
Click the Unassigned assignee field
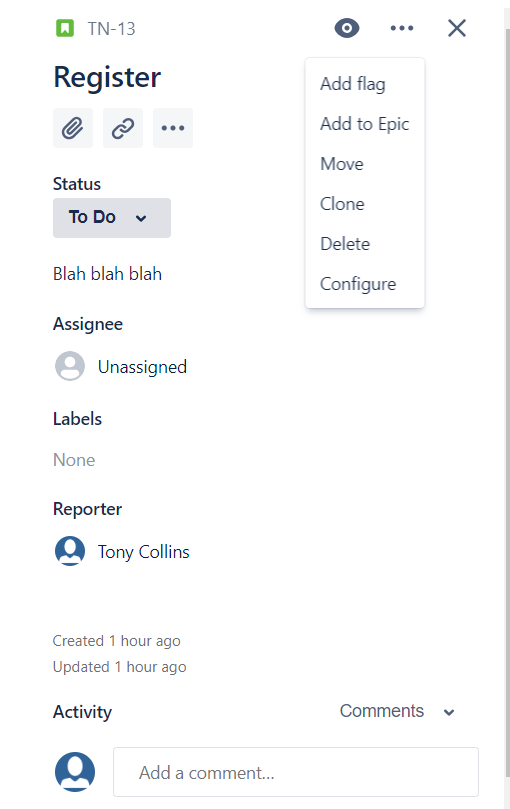[x=142, y=367]
